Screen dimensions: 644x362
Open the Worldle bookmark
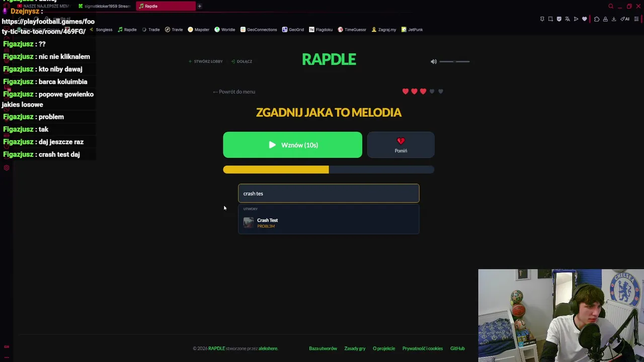click(225, 30)
